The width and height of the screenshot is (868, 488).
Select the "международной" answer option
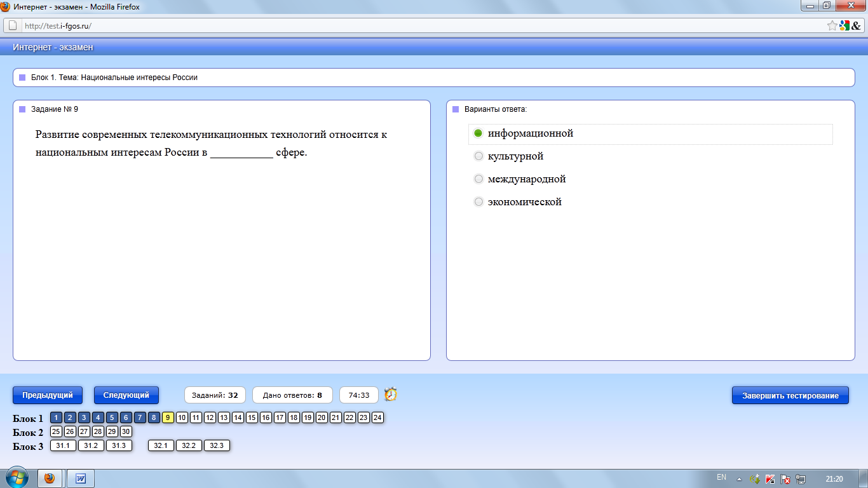pyautogui.click(x=478, y=179)
